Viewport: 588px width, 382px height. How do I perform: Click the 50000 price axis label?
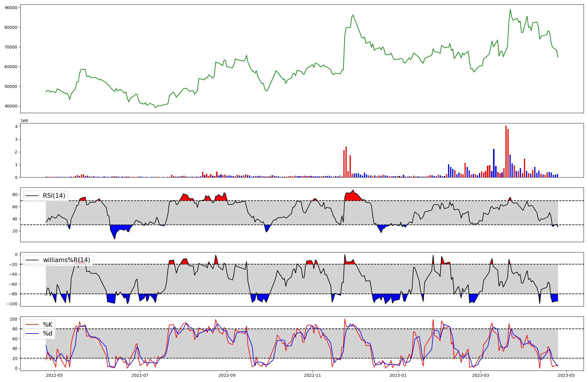pos(11,86)
